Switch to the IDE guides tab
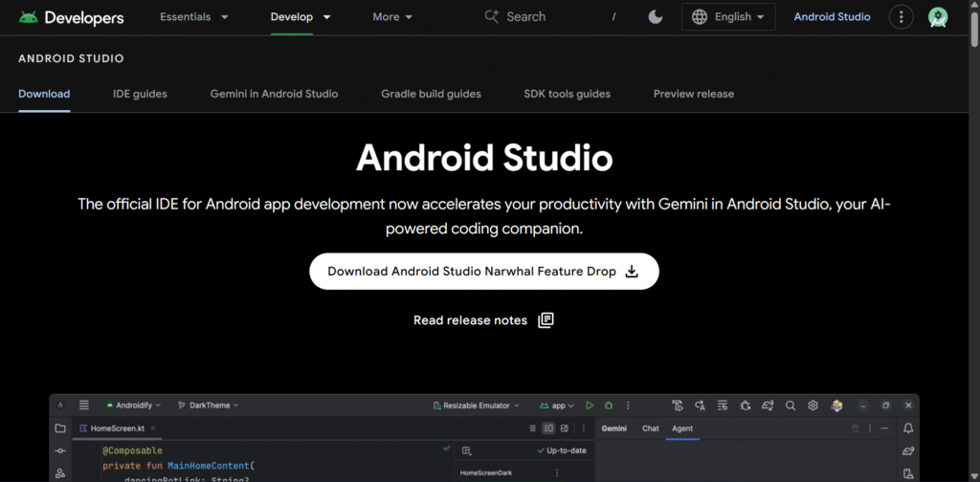The height and width of the screenshot is (482, 980). [x=140, y=94]
